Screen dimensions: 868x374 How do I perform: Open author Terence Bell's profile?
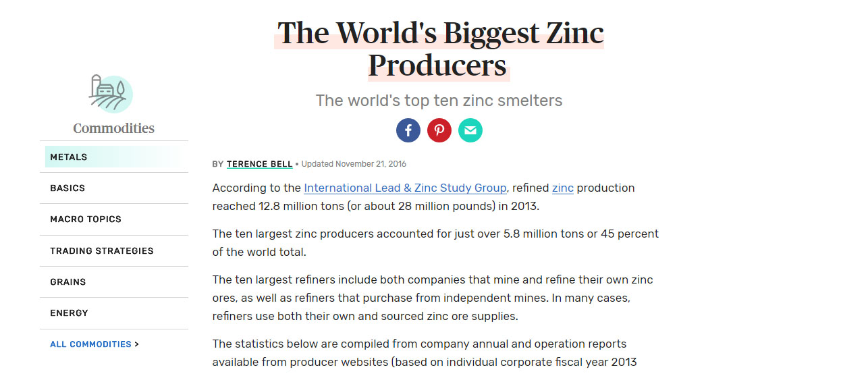(x=260, y=164)
